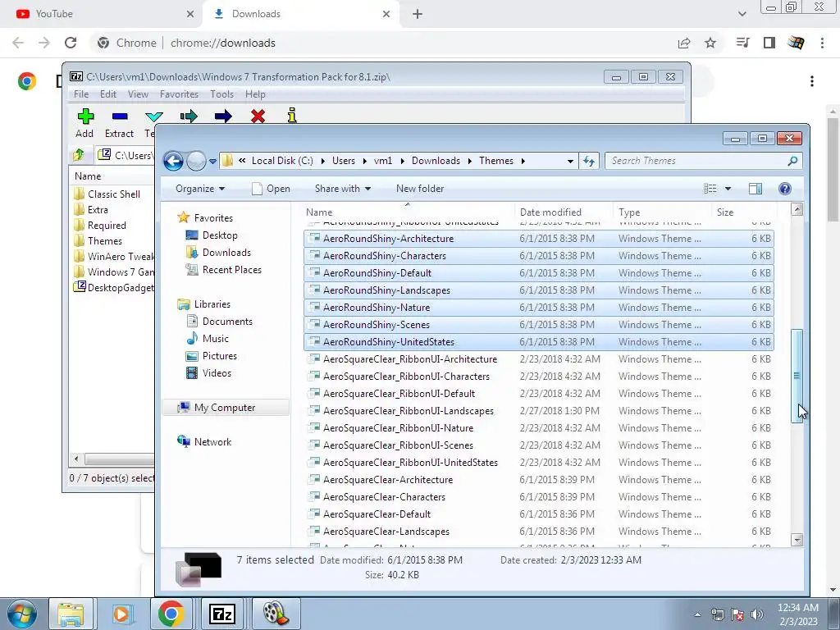The image size is (840, 630).
Task: Click the Back arrow in Explorer window
Action: click(173, 161)
